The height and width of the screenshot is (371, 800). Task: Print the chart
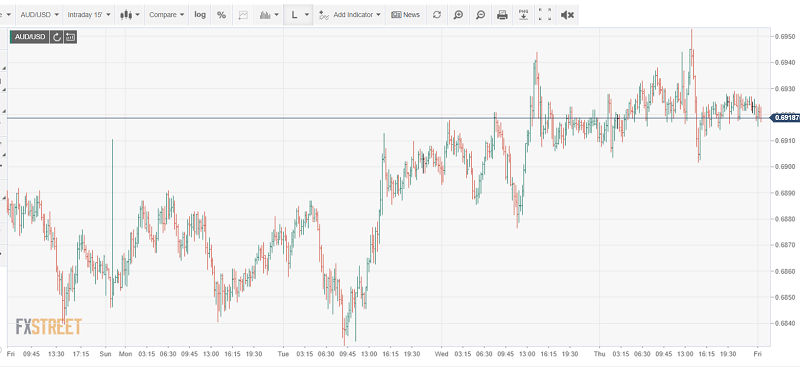tap(502, 15)
